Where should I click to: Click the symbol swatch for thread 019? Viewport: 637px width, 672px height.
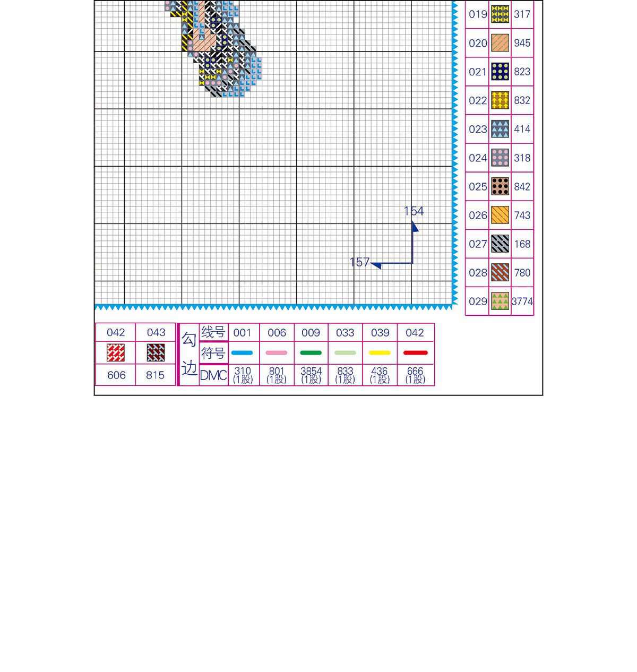point(500,14)
